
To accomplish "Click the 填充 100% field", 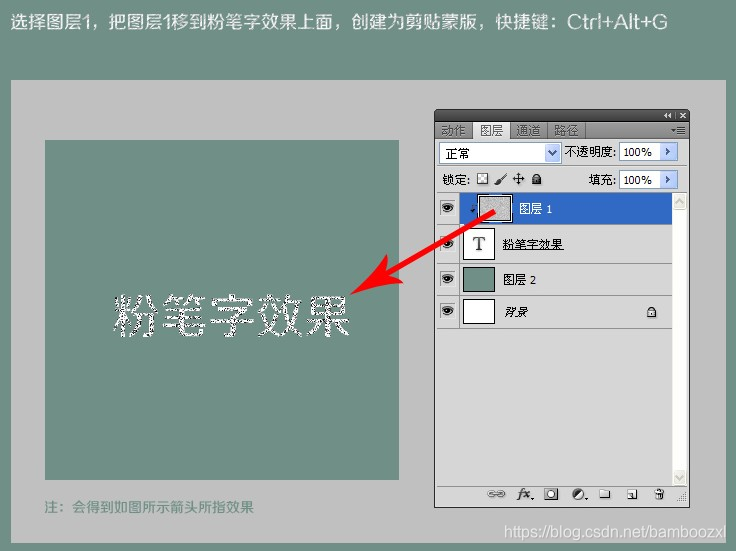I will pos(640,179).
